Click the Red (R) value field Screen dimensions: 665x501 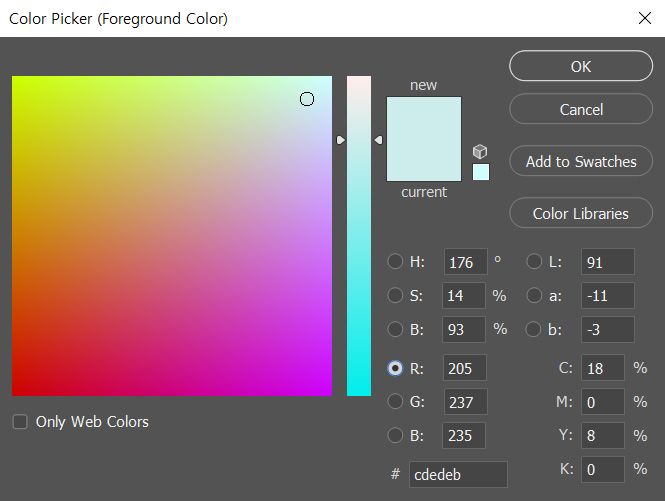(465, 368)
